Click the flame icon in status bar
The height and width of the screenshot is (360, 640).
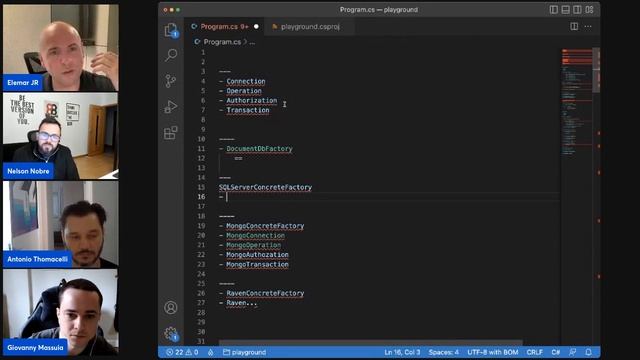pyautogui.click(x=210, y=352)
